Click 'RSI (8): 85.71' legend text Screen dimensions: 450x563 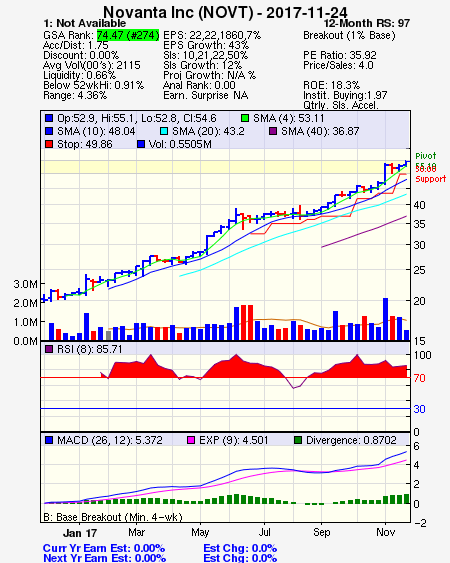pyautogui.click(x=90, y=349)
